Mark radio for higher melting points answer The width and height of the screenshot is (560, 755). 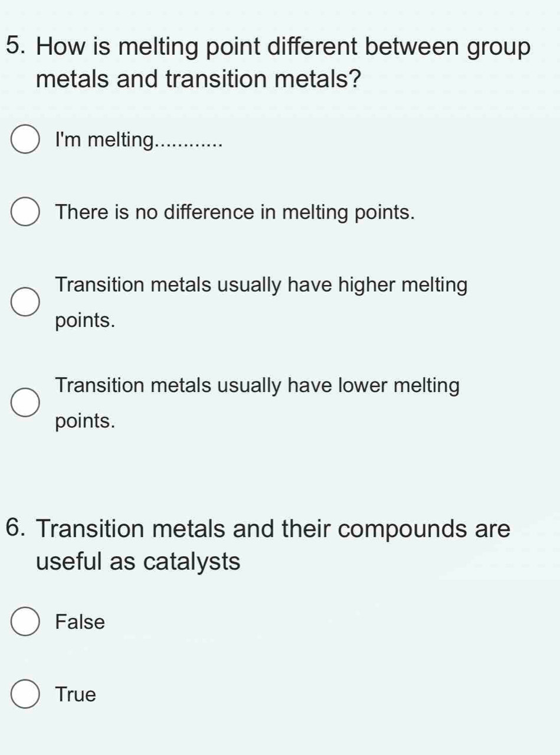coord(24,303)
